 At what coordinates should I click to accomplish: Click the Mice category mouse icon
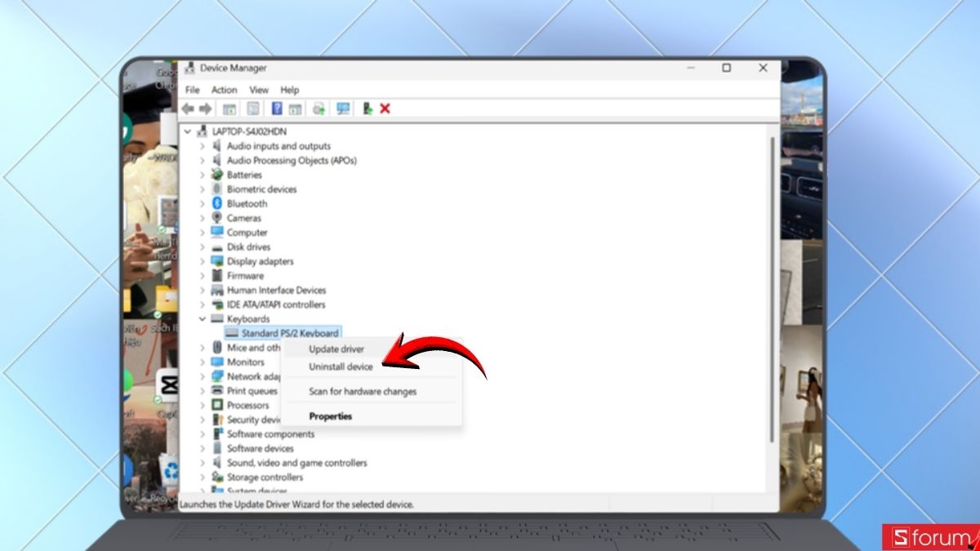(x=217, y=348)
